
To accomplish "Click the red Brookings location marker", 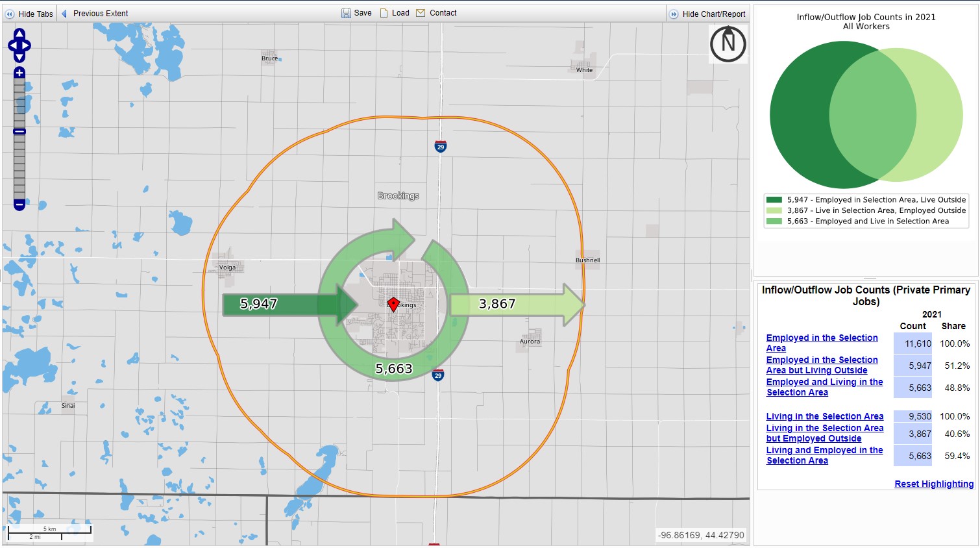I will (x=394, y=302).
